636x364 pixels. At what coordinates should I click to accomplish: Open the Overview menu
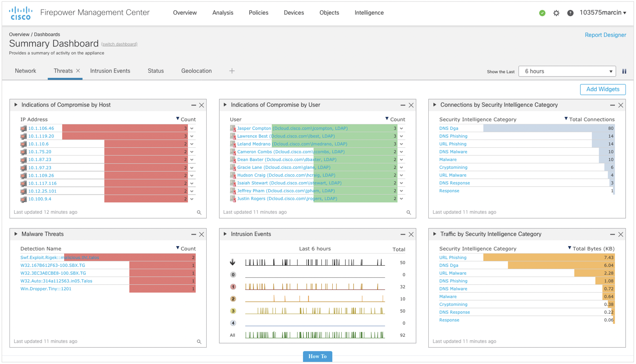coord(185,13)
